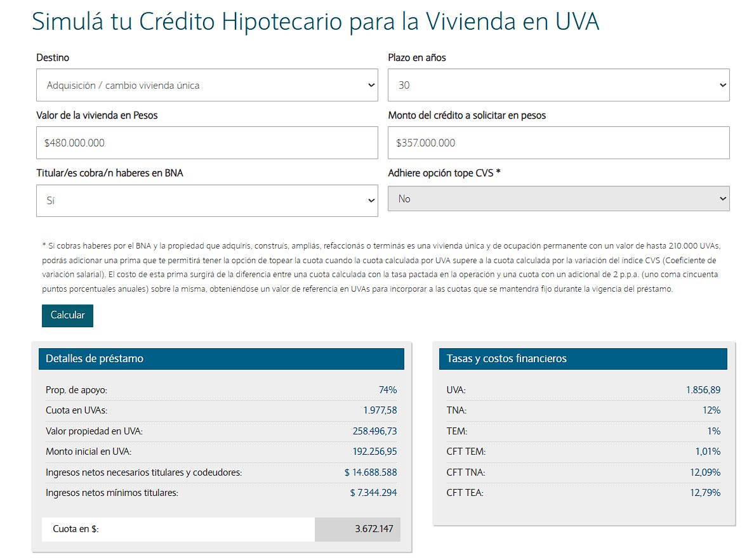Click the UVA value 1.856,89
Viewport: 754px width, 560px height.
[703, 390]
